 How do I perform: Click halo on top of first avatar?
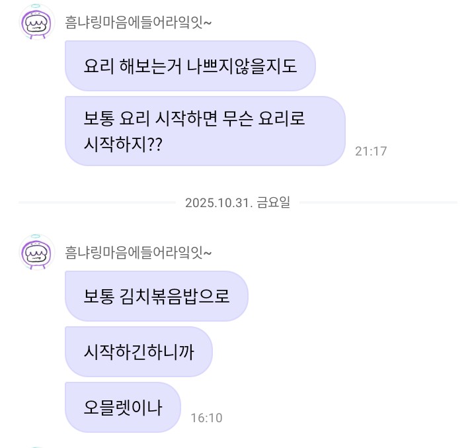pos(36,7)
